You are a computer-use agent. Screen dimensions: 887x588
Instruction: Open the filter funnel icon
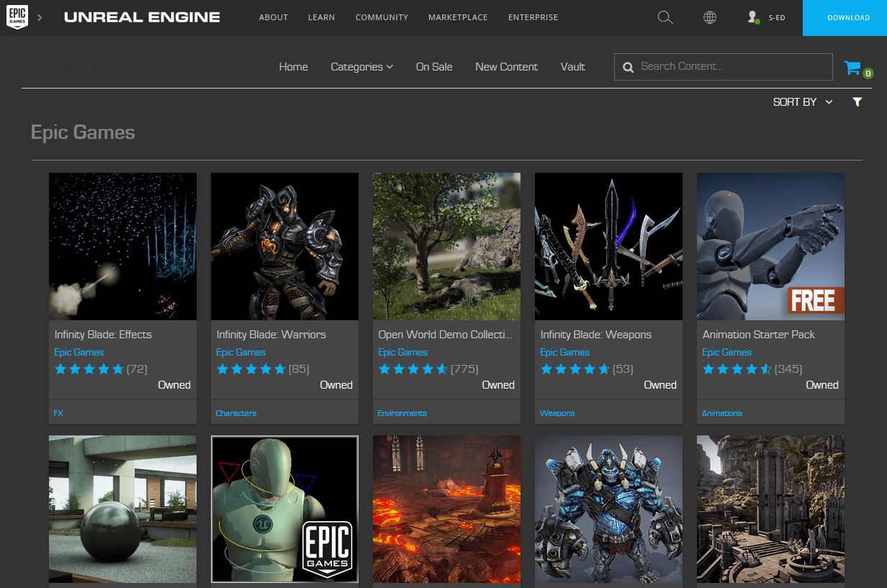coord(857,102)
